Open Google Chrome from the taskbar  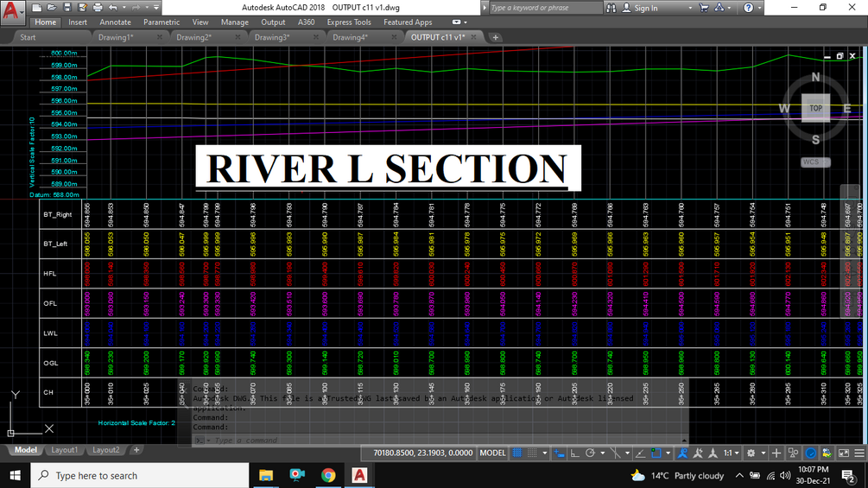tap(328, 475)
